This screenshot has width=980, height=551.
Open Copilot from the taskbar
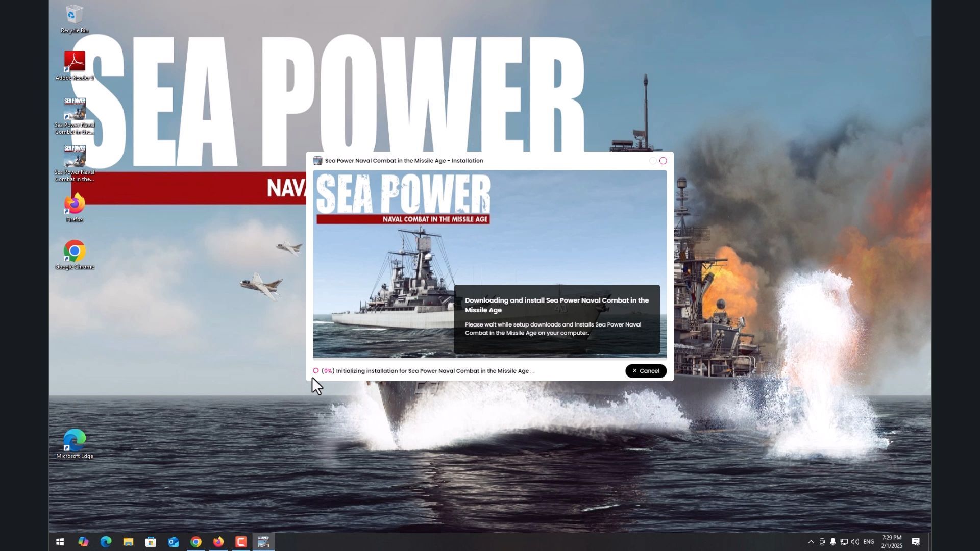tap(83, 542)
